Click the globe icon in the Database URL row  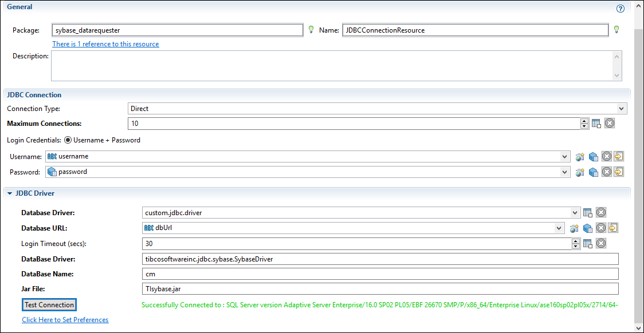[x=574, y=228]
